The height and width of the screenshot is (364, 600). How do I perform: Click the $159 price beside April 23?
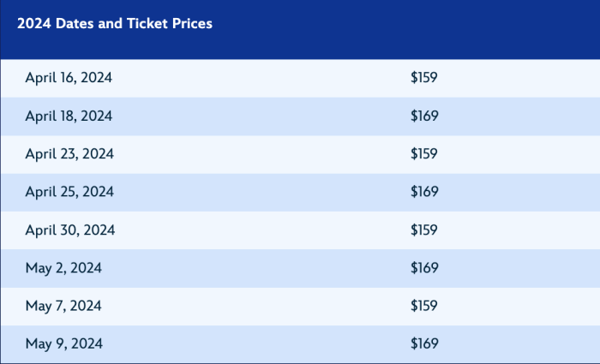coord(424,154)
